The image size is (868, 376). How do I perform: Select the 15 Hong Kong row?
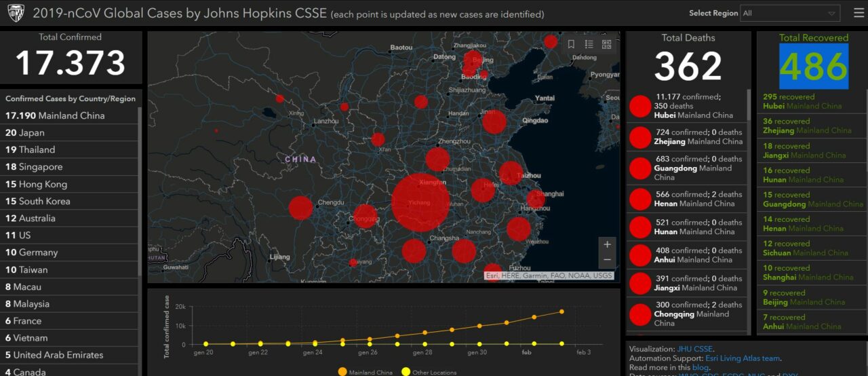69,184
